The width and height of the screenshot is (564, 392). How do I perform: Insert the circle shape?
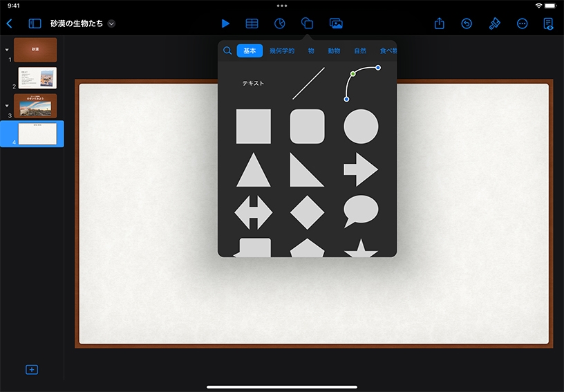pyautogui.click(x=361, y=126)
